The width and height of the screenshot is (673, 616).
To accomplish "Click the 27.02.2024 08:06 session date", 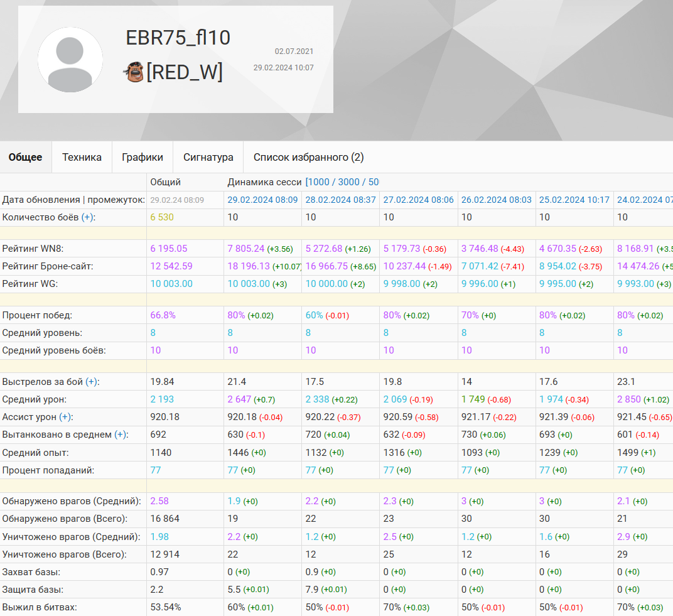I will [x=418, y=200].
